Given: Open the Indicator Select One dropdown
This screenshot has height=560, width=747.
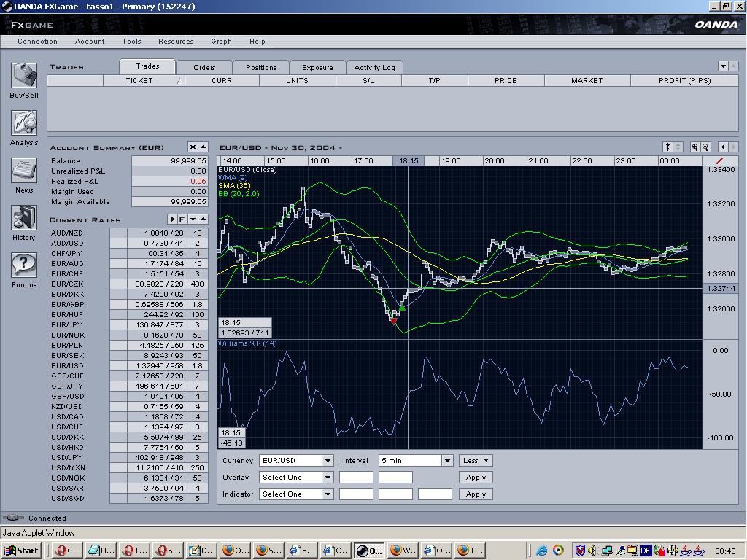Looking at the screenshot, I should click(328, 494).
